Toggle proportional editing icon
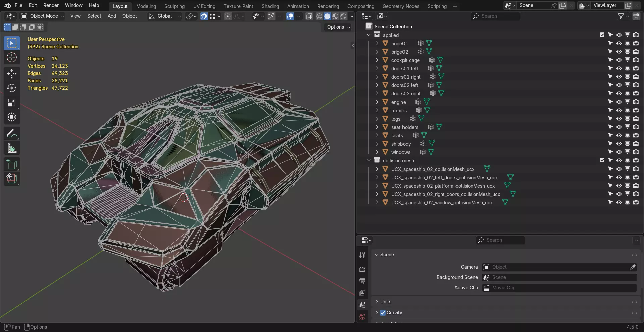This screenshot has height=332, width=644. click(x=228, y=16)
